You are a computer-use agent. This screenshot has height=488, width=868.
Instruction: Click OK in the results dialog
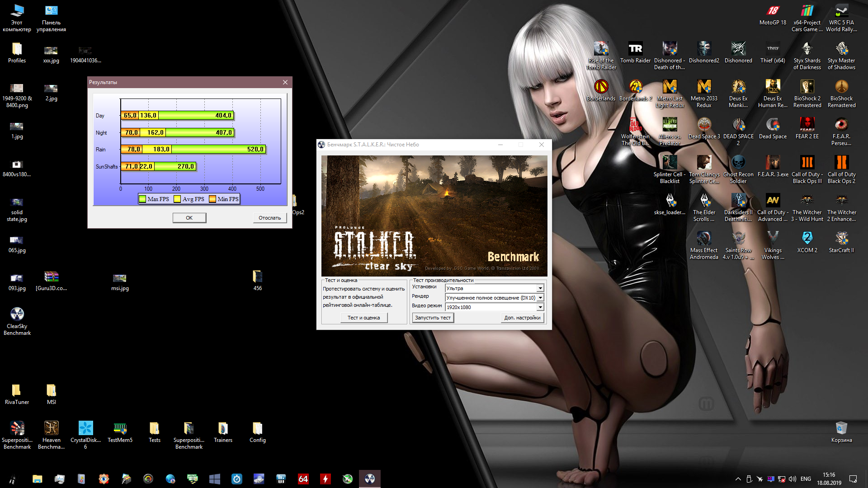[x=189, y=218]
